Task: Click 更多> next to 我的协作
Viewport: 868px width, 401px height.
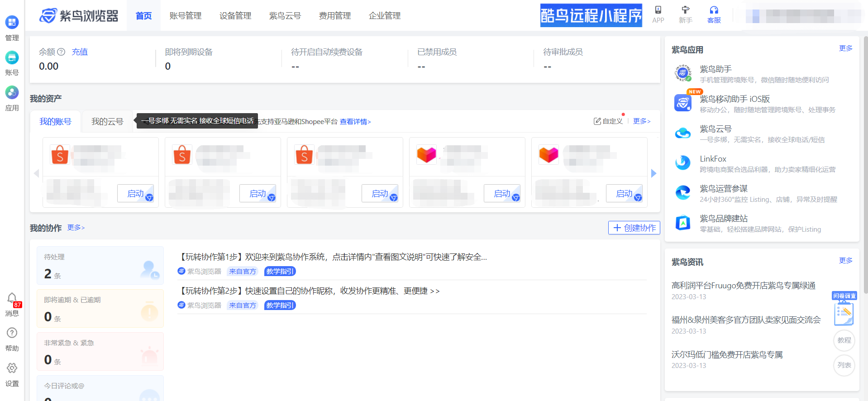Action: [76, 228]
